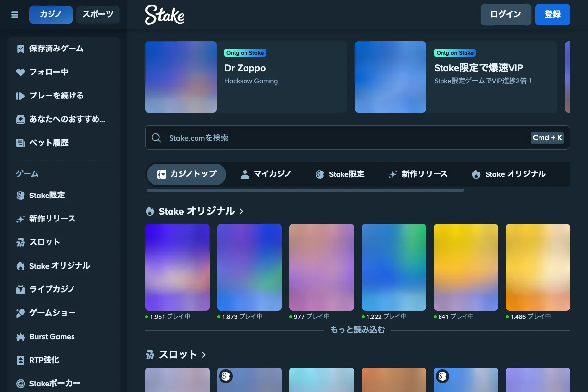Click the スロット section heading
The width and height of the screenshot is (588, 392).
click(178, 354)
